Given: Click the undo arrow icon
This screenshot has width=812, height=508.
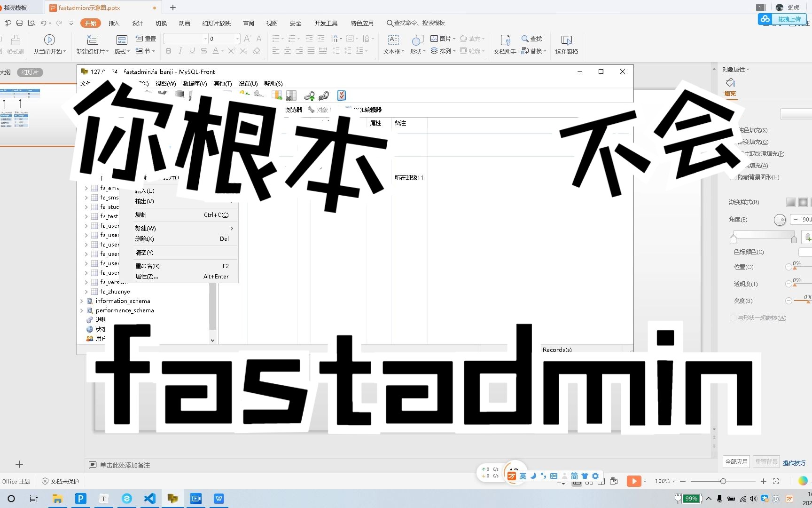Looking at the screenshot, I should [43, 23].
